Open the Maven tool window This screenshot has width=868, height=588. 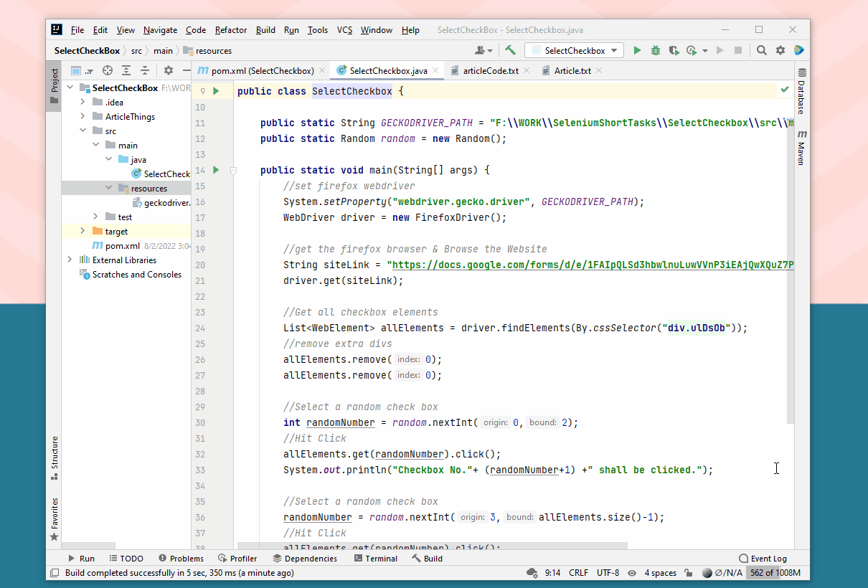tap(802, 148)
